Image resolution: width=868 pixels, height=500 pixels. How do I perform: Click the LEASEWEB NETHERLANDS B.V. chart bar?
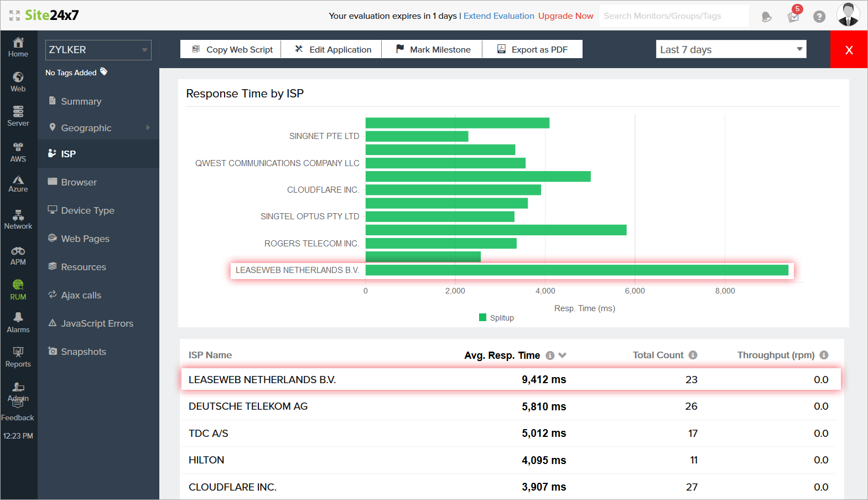point(576,270)
